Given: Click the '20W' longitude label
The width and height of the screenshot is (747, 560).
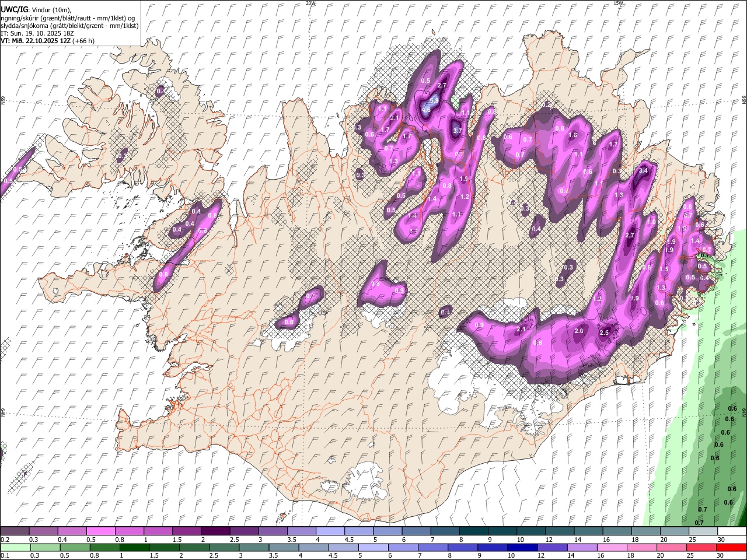Looking at the screenshot, I should coord(311,3).
